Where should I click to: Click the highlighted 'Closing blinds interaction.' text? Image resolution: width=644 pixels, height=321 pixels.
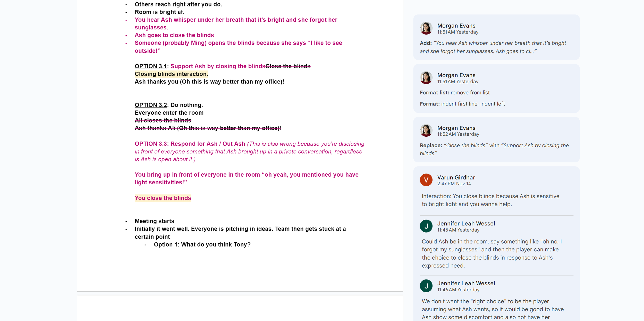pos(171,74)
